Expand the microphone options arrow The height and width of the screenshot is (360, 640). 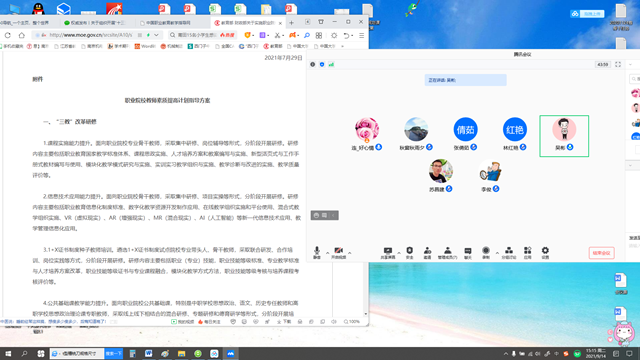327,253
